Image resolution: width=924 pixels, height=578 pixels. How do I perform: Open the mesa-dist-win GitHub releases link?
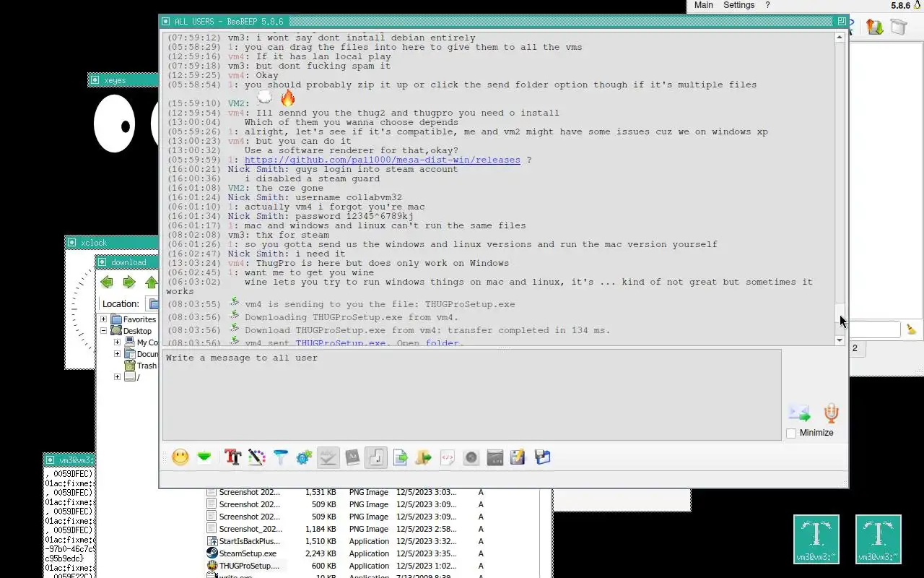pos(382,160)
